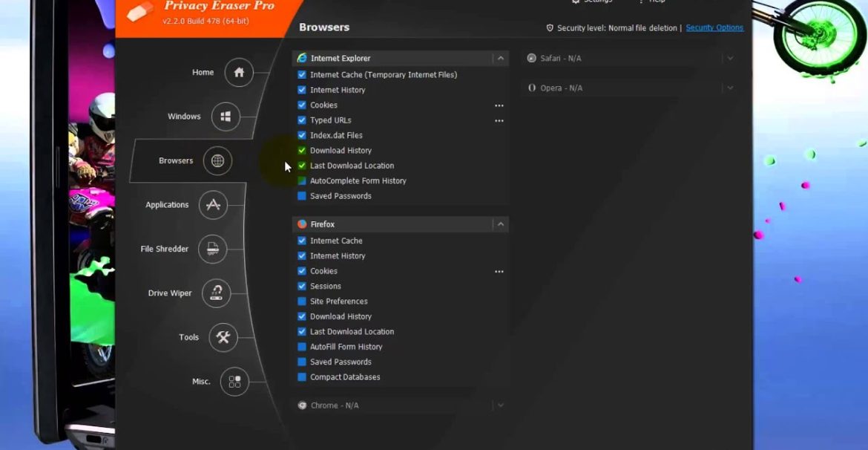Toggle Internet Explorer Download History checkbox
Viewport: 868px width, 450px height.
tap(302, 150)
